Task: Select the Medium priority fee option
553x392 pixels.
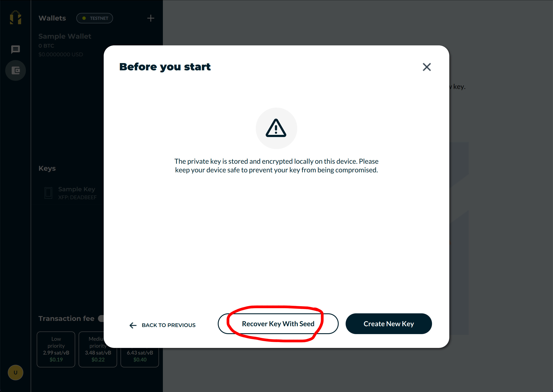Action: 98,349
